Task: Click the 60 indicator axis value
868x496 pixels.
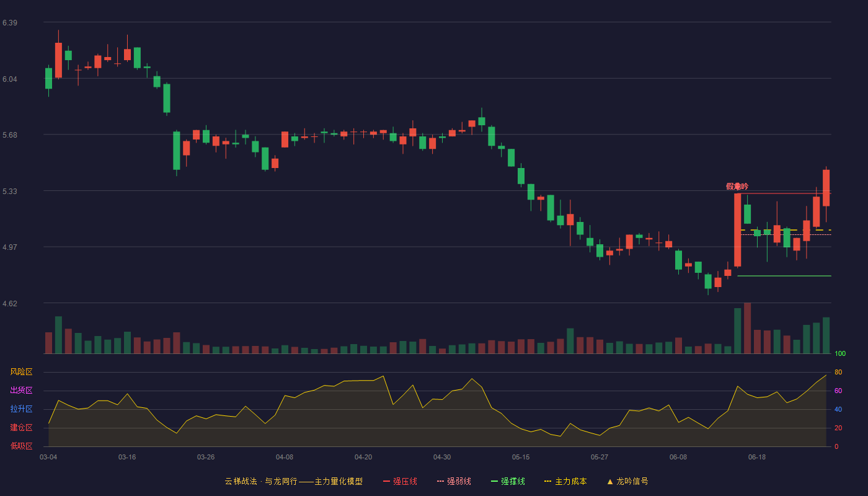Action: pyautogui.click(x=838, y=391)
